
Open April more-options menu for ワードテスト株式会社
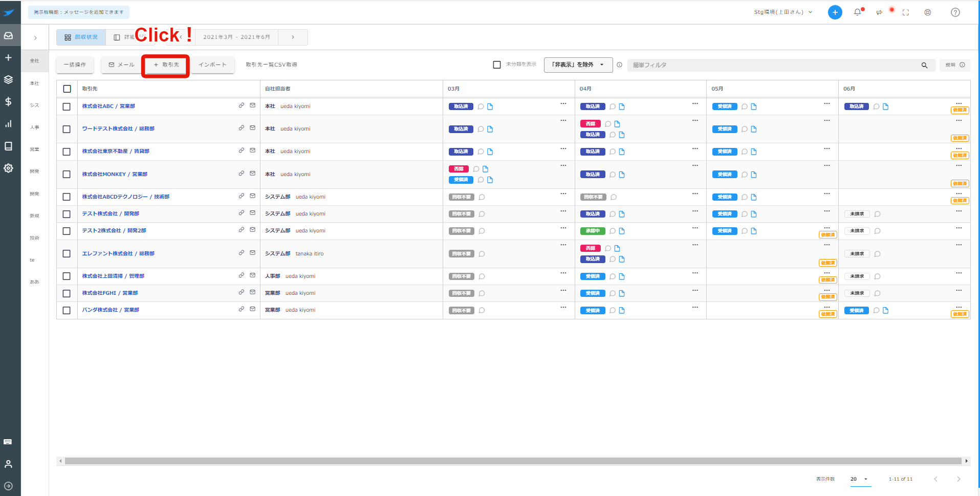point(695,120)
